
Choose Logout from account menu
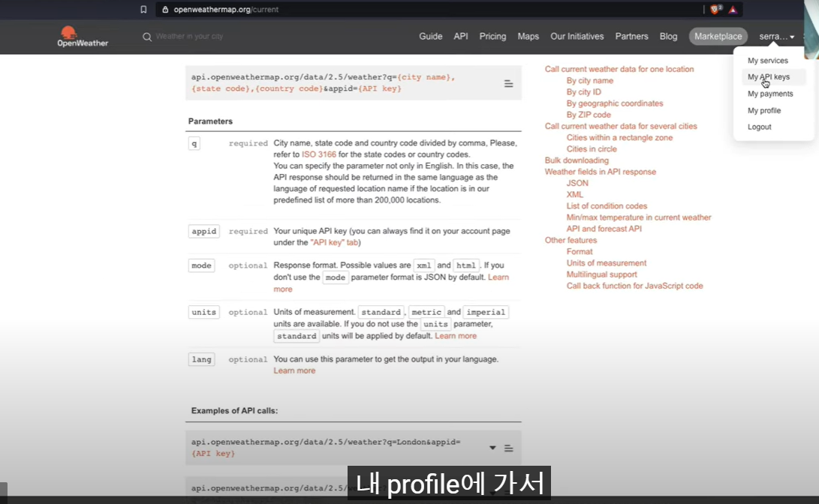(x=759, y=127)
